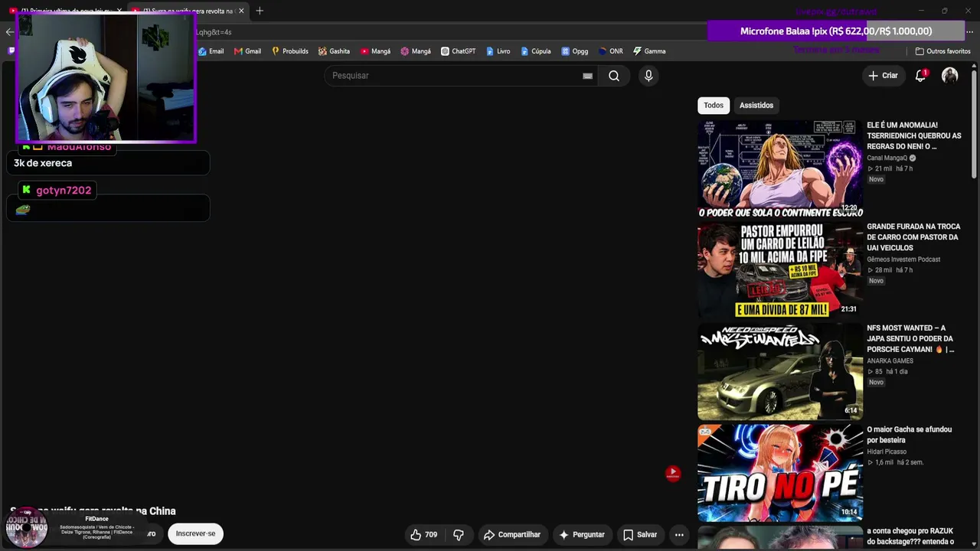Open video title 'GRANDE FURADA NA TROCA DE CARRO'
Viewport: 980px width, 551px height.
click(x=913, y=237)
